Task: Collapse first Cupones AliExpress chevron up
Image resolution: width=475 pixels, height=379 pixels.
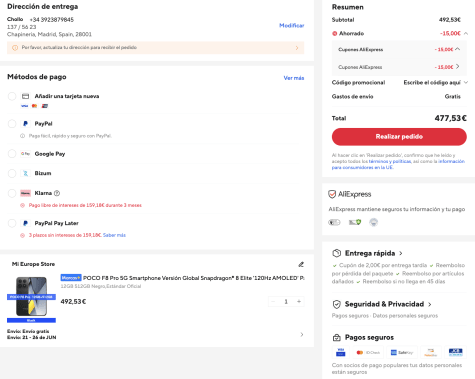Action: (458, 49)
